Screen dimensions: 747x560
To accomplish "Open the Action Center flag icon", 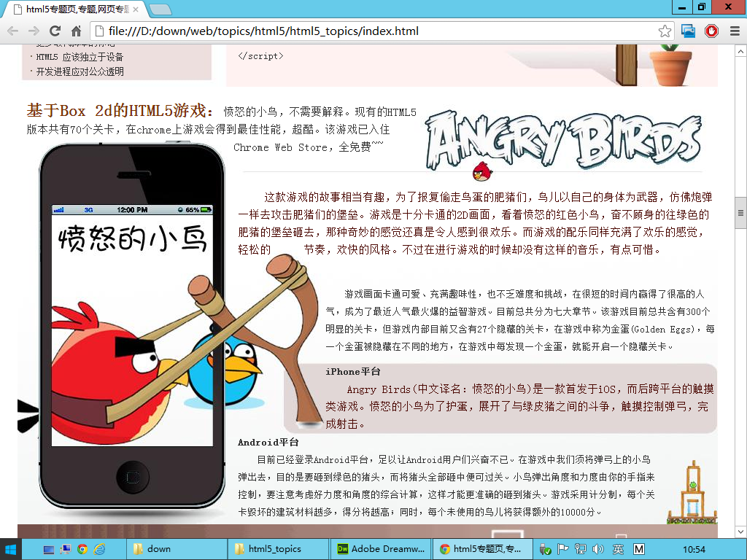I will [x=563, y=550].
